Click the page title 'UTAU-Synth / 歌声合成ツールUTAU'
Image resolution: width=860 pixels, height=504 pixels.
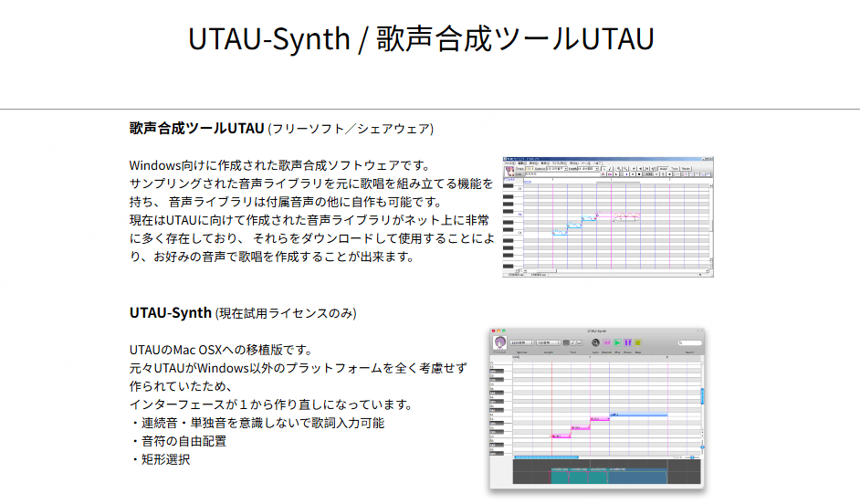pos(421,39)
